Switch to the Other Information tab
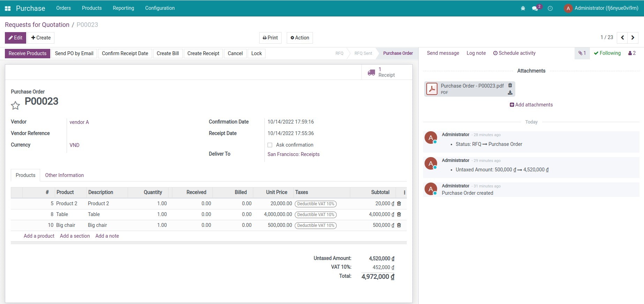 64,175
